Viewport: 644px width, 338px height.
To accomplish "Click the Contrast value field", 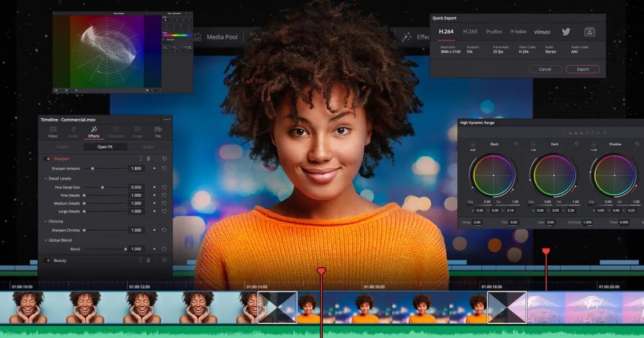I will tap(587, 222).
